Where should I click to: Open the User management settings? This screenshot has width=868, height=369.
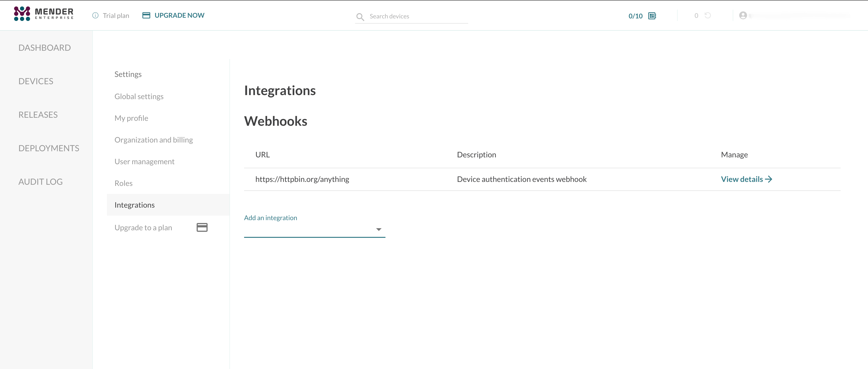pyautogui.click(x=144, y=162)
